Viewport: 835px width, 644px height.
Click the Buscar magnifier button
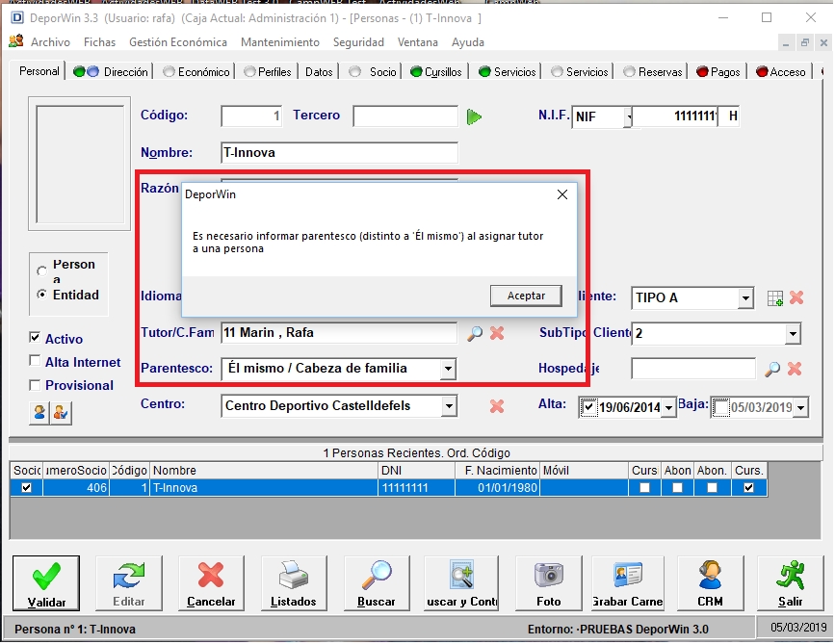click(x=377, y=583)
